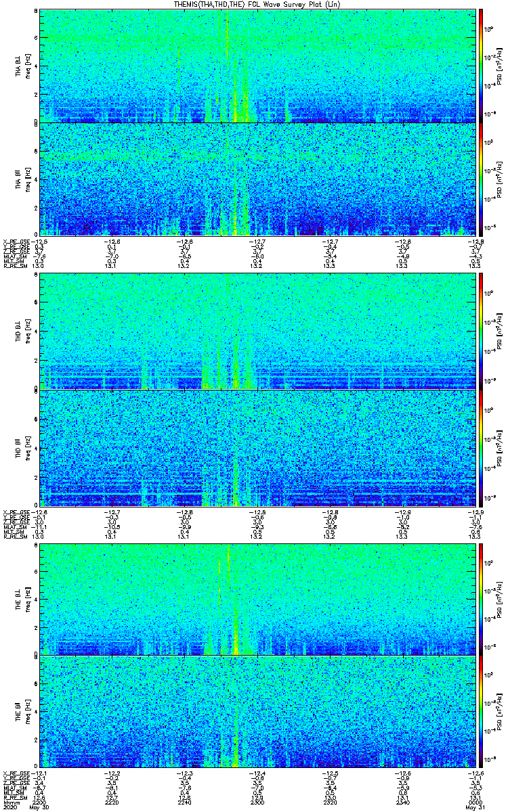508x812 pixels.
Task: Click the "2020 May 30" date label
Action: pos(26,809)
